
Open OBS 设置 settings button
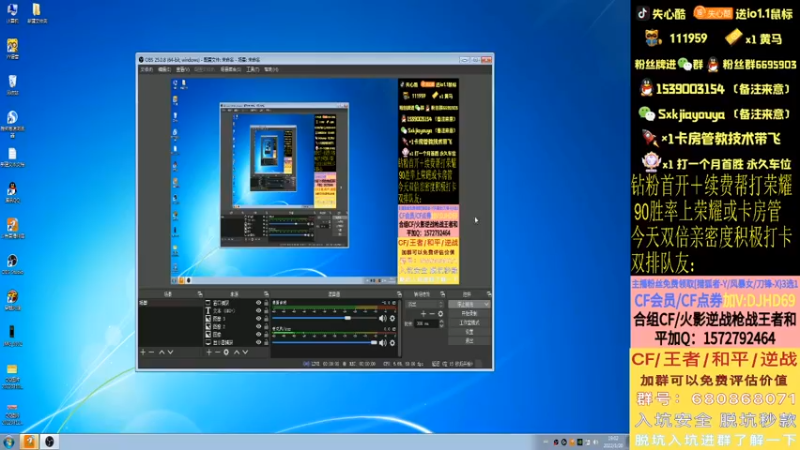[x=469, y=332]
